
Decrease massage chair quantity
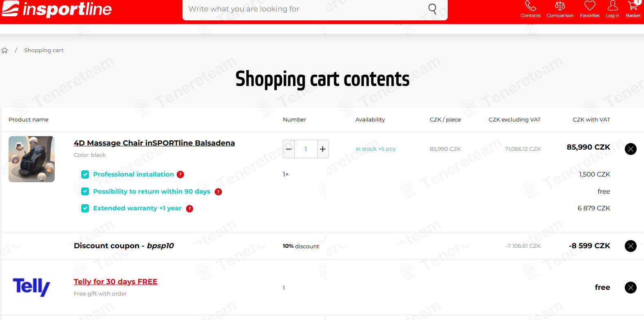click(289, 149)
